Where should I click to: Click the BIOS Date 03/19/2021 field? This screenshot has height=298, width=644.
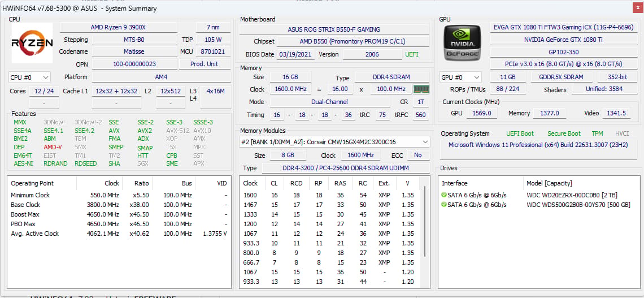(x=296, y=54)
